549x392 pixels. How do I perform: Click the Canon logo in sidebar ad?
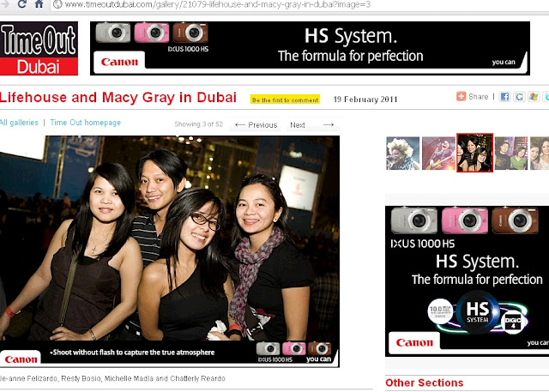tap(414, 342)
